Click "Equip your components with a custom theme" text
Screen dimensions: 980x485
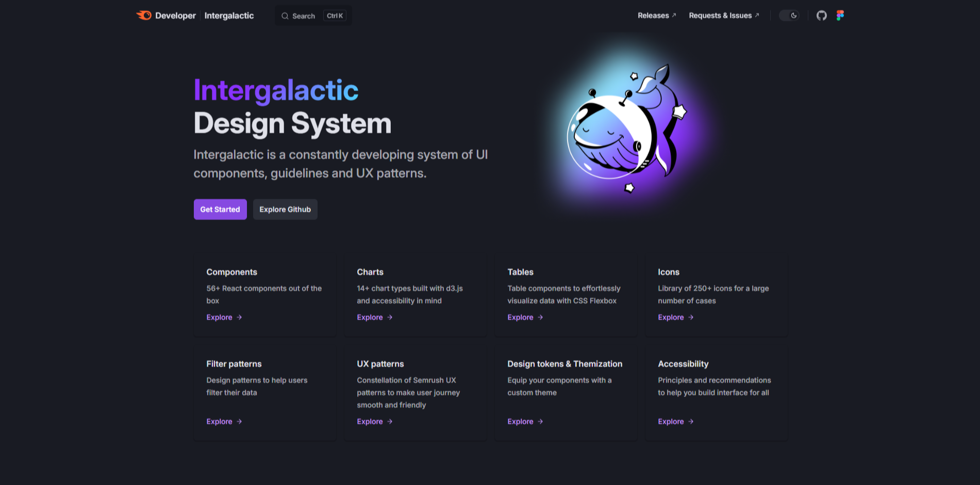559,386
